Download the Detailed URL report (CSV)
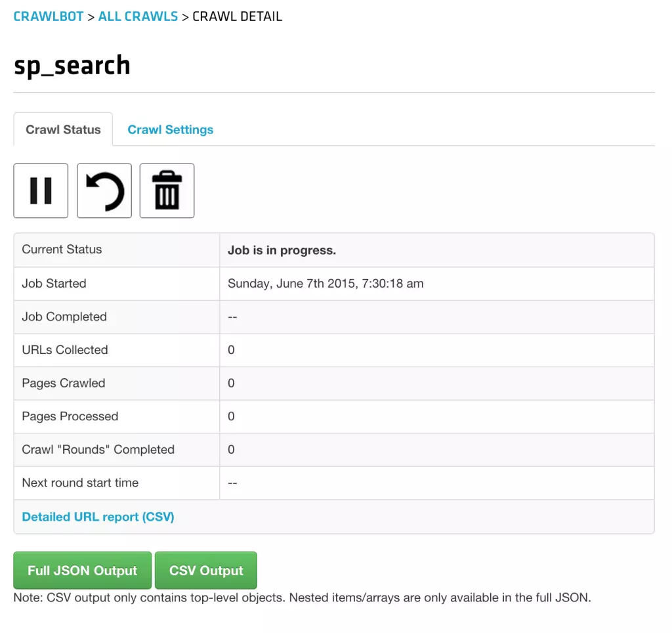 coord(98,517)
